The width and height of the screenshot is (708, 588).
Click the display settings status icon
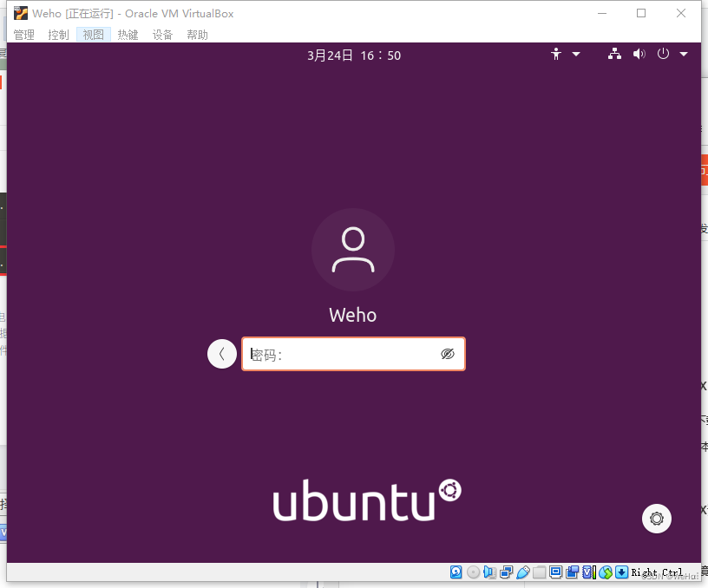coord(556,572)
